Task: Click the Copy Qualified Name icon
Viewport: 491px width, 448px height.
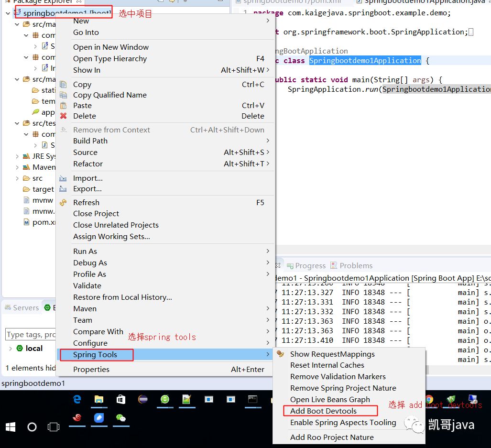Action: 63,95
